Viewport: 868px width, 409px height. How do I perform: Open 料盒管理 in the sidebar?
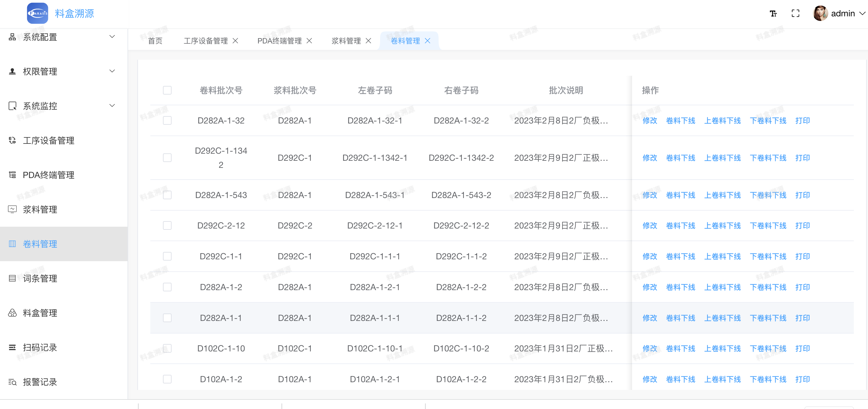64,313
